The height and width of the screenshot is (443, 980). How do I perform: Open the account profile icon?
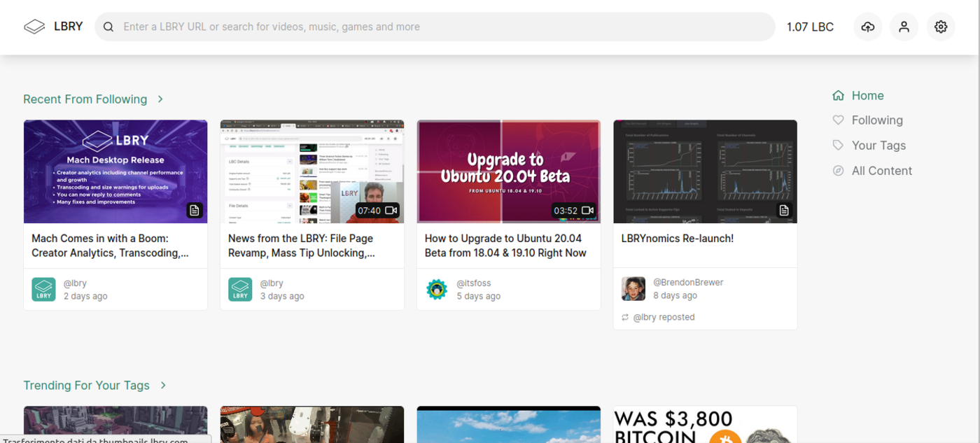904,26
